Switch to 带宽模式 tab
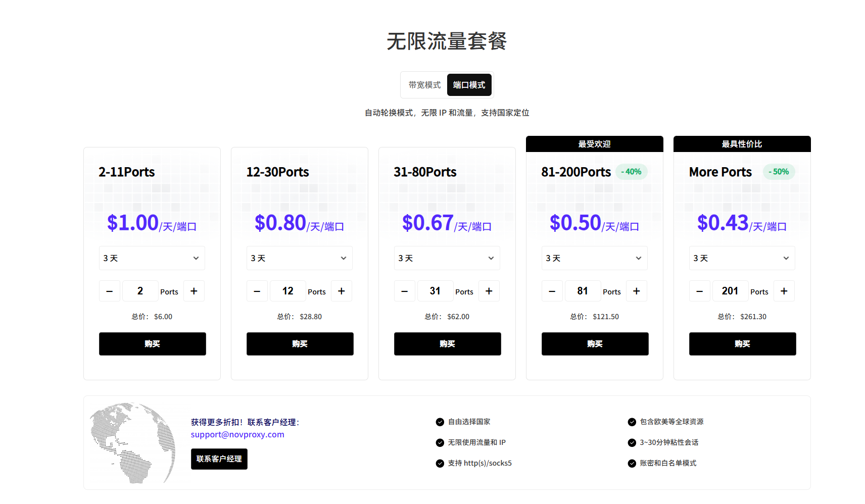The height and width of the screenshot is (504, 865). [x=424, y=85]
